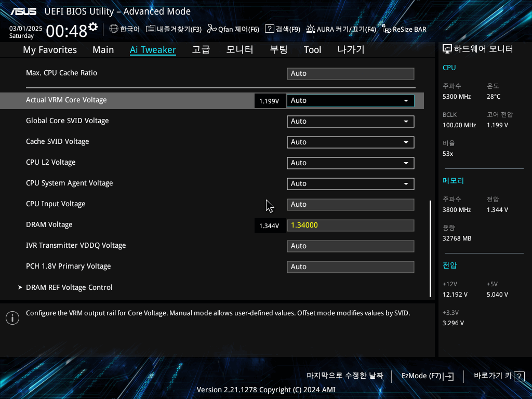Click the ReSize BAR icon
The height and width of the screenshot is (399, 532).
[x=387, y=29]
